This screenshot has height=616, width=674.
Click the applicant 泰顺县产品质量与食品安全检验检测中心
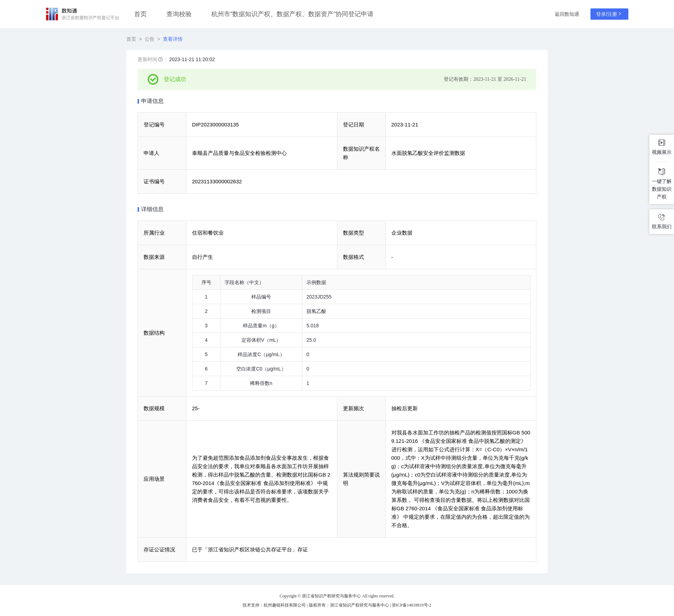pos(239,153)
